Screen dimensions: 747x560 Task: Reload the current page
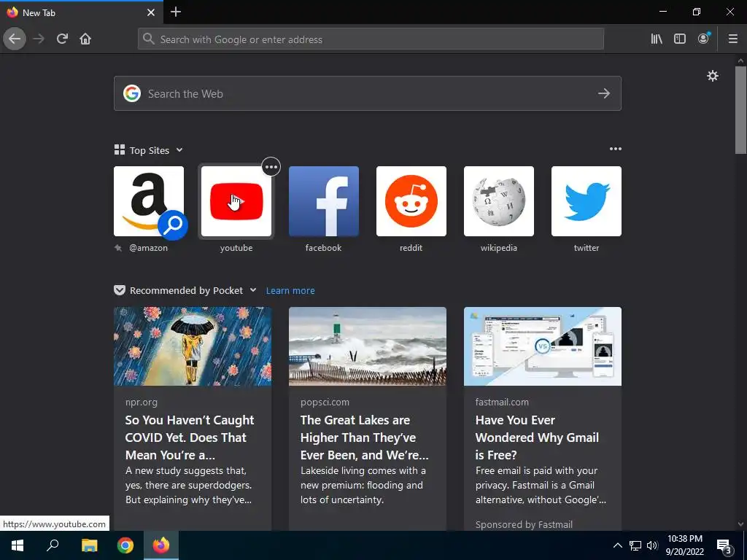62,39
